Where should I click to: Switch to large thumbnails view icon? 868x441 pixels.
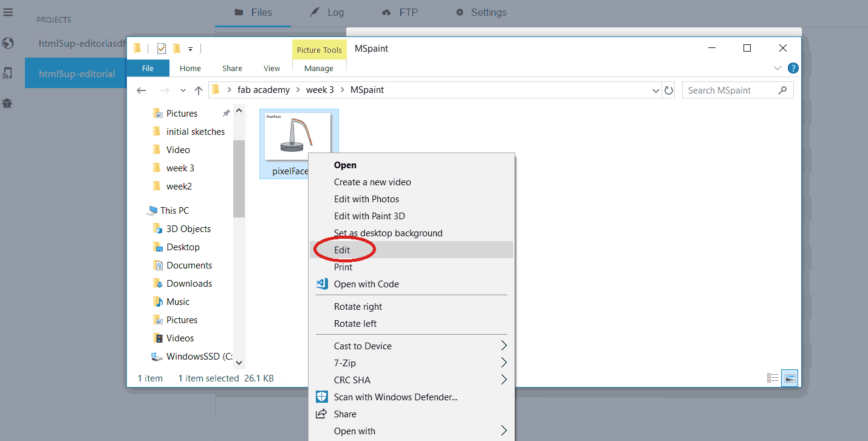click(x=790, y=378)
